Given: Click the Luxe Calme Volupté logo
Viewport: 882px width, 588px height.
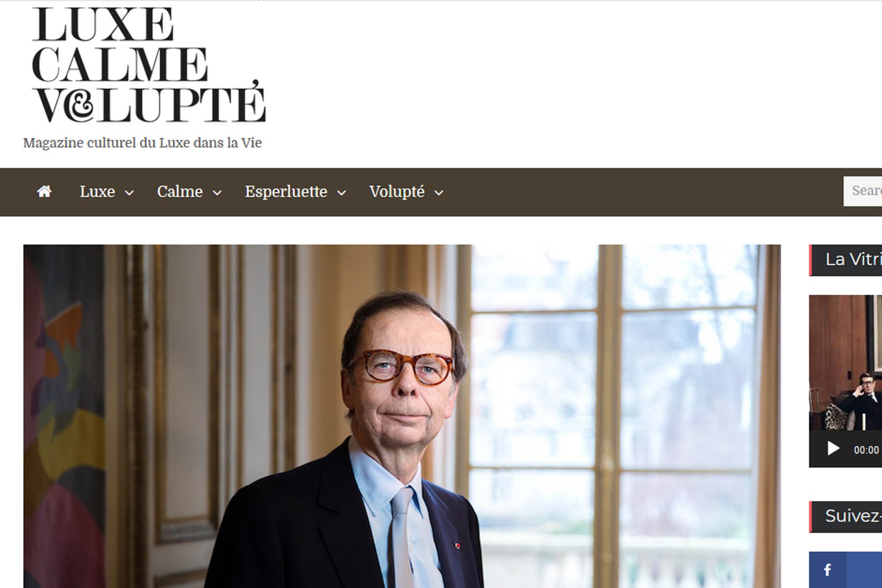Looking at the screenshot, I should click(x=149, y=65).
